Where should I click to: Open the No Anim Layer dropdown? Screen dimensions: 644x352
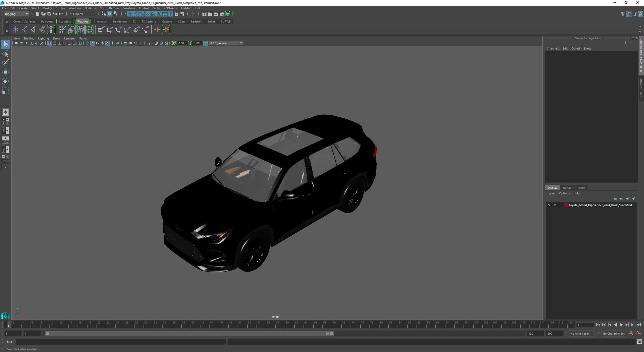[x=582, y=334]
